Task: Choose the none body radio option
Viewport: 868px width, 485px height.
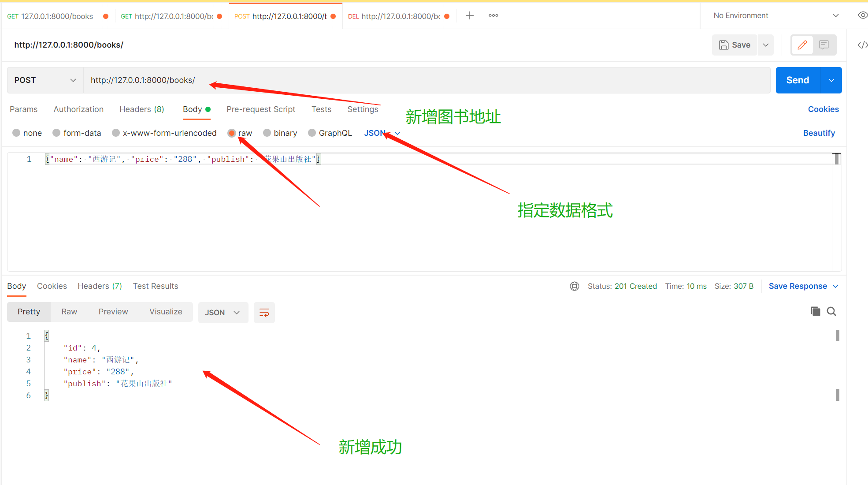Action: pyautogui.click(x=16, y=133)
